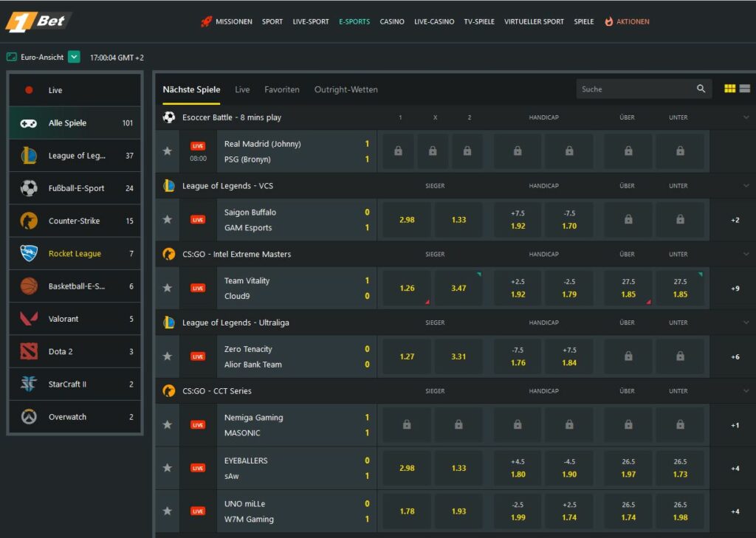
Task: Click the Alle Spiele gamepad icon
Action: pos(29,123)
